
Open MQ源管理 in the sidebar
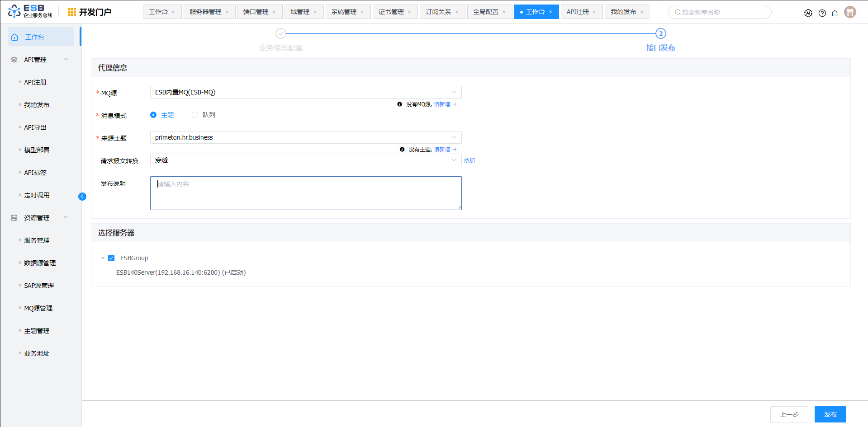click(38, 308)
